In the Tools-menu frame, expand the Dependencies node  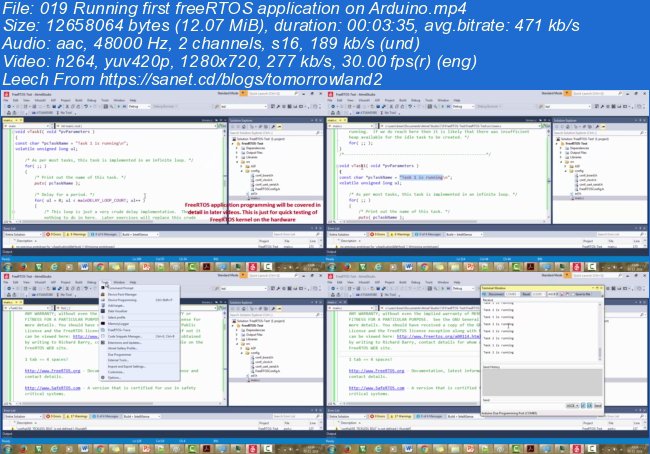(x=237, y=330)
